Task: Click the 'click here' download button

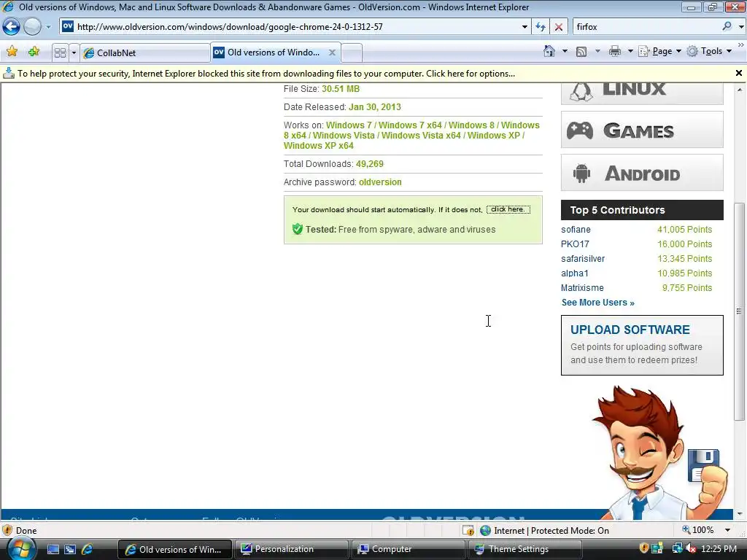Action: 508,209
